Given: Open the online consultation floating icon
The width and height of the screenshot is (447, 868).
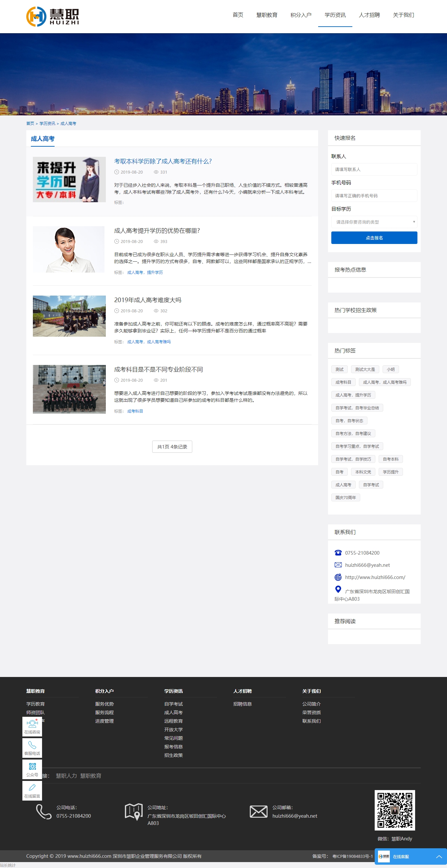Looking at the screenshot, I should pos(32,726).
